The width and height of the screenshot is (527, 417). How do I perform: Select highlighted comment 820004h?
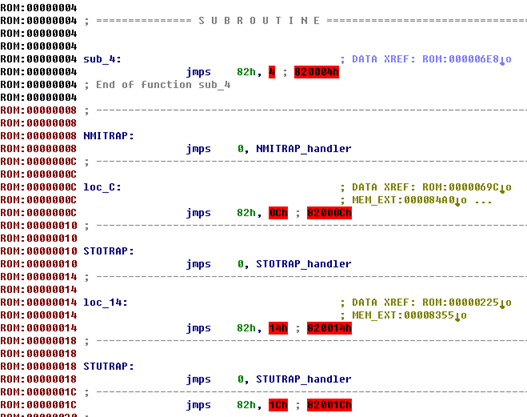click(316, 72)
